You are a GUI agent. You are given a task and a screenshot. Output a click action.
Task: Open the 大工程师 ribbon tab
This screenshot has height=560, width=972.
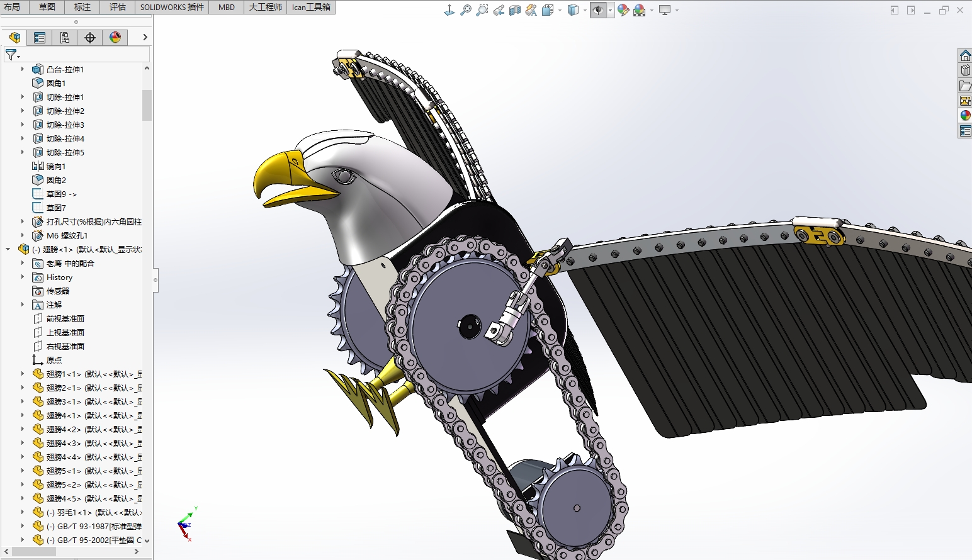point(266,7)
